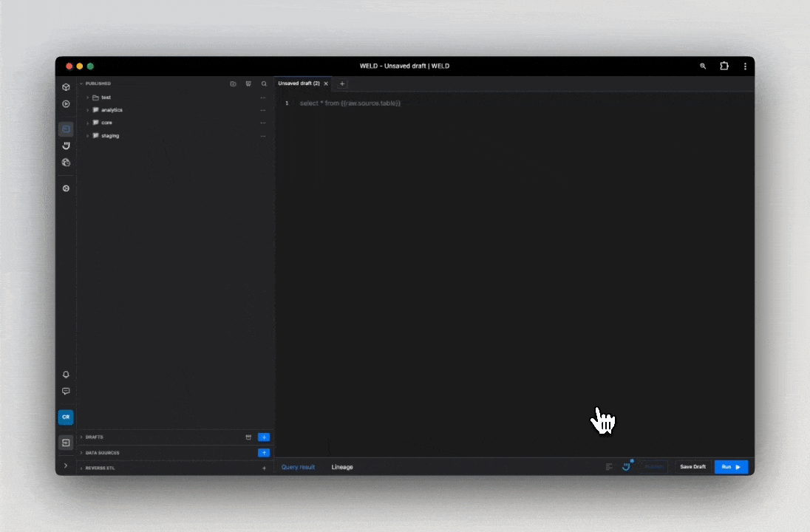The width and height of the screenshot is (810, 532).
Task: Expand the analytics folder
Action: (x=87, y=110)
